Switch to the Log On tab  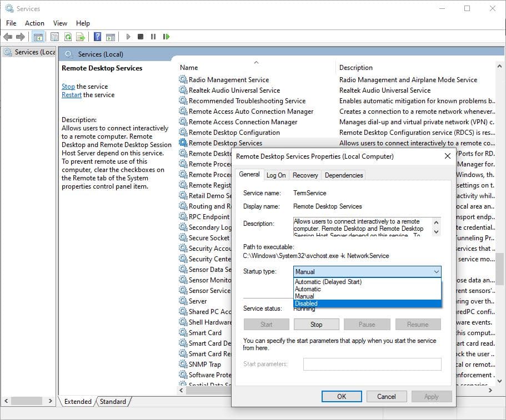pyautogui.click(x=276, y=175)
